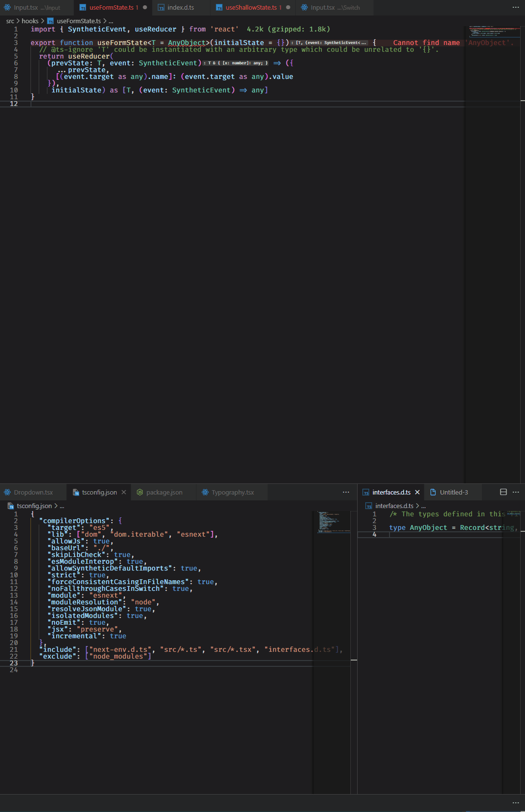
Task: Select the useFormState.ts editor tab
Action: click(113, 8)
